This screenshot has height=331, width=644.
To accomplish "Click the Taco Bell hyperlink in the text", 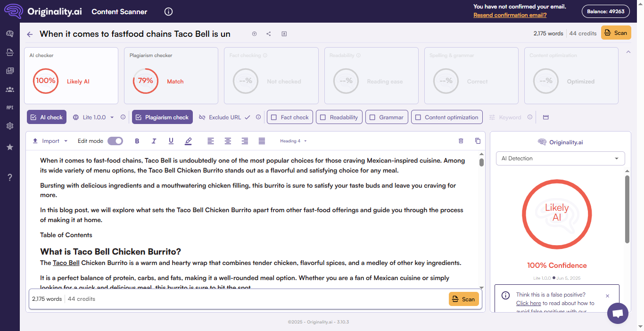I will (x=66, y=263).
